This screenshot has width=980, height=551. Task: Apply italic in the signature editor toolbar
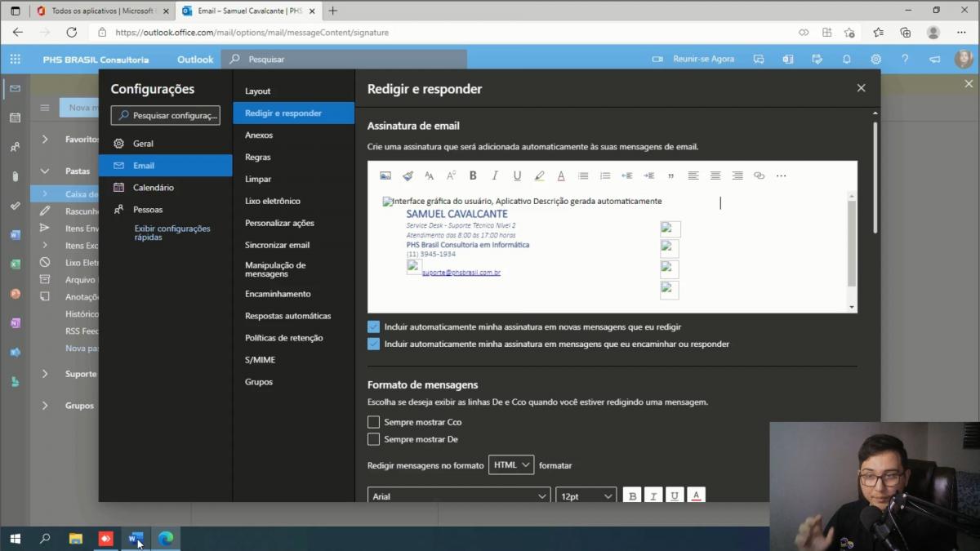tap(495, 176)
